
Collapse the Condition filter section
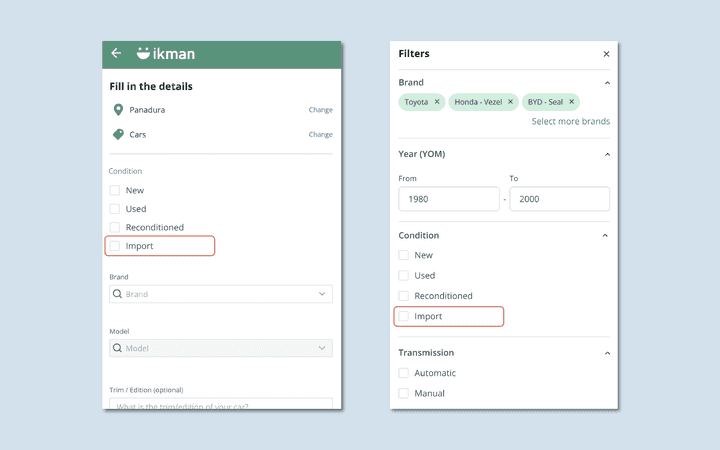click(x=605, y=236)
